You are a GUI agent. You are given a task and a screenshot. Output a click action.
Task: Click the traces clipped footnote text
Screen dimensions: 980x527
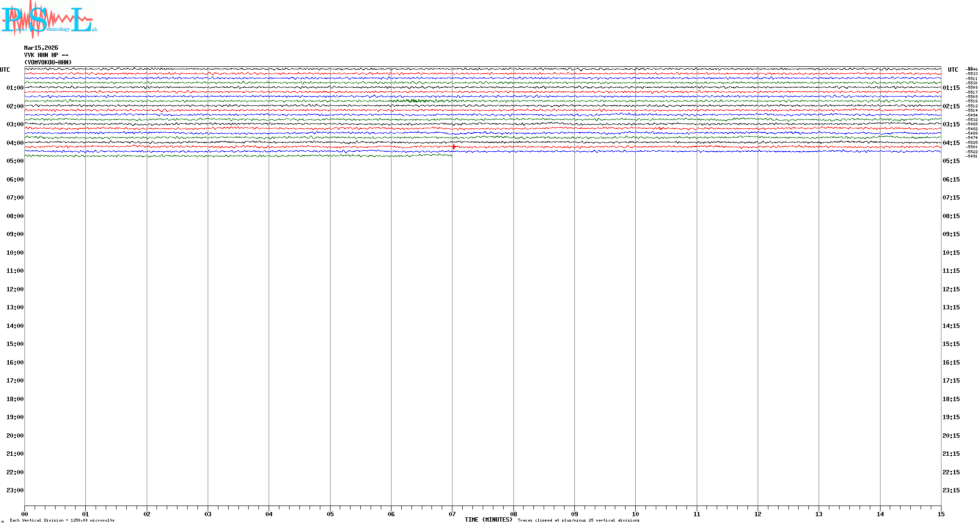578,520
